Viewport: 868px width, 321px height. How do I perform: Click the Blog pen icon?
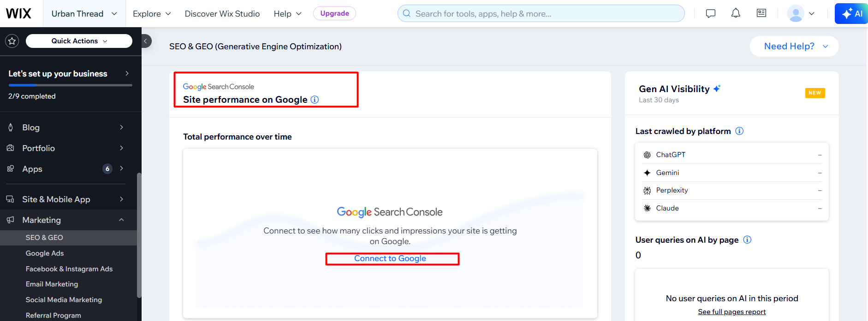click(11, 127)
